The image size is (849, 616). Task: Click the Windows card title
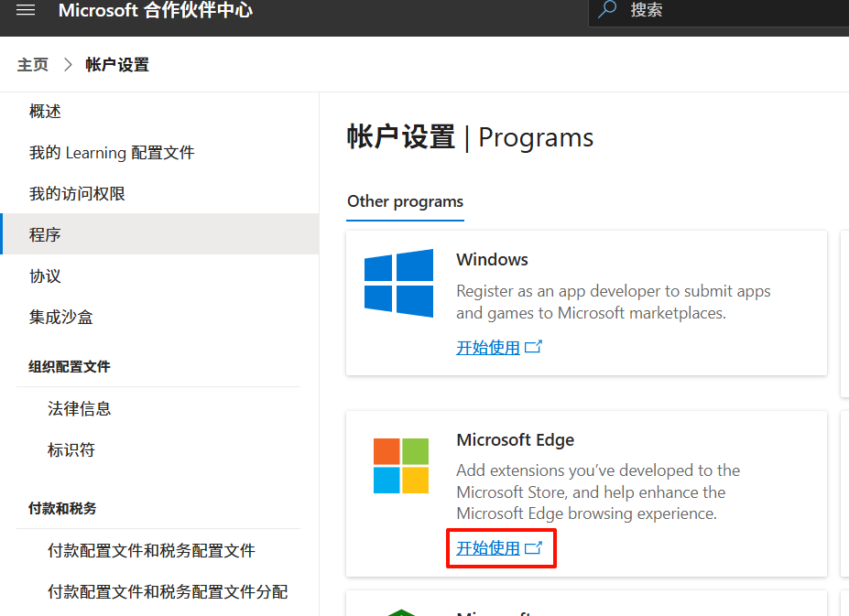(492, 259)
